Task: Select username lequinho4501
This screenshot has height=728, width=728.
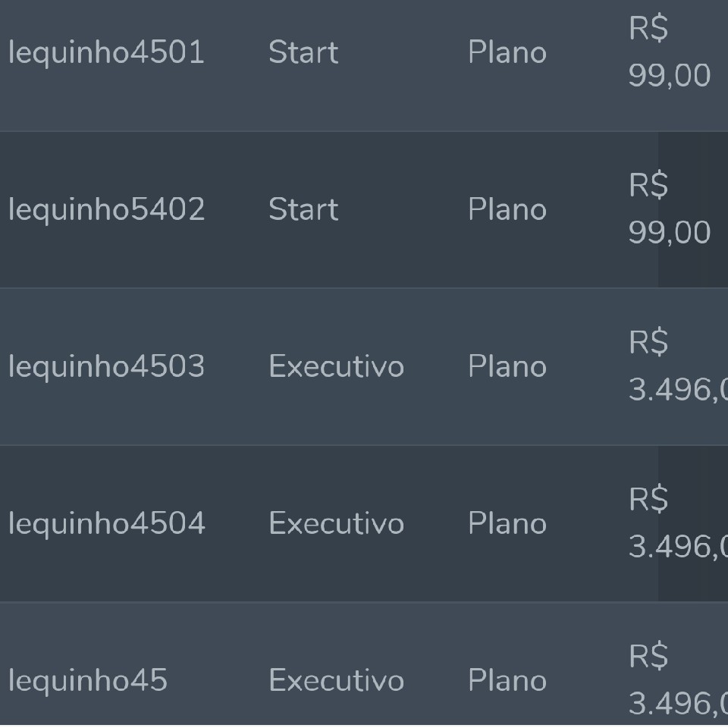Action: (106, 52)
